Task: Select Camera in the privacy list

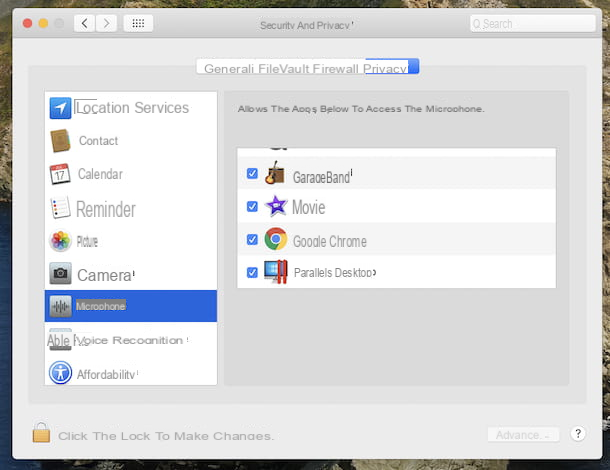Action: tap(131, 274)
